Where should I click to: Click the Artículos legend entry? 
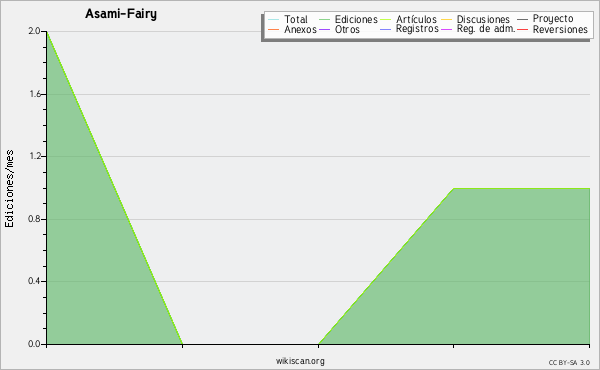[x=408, y=19]
